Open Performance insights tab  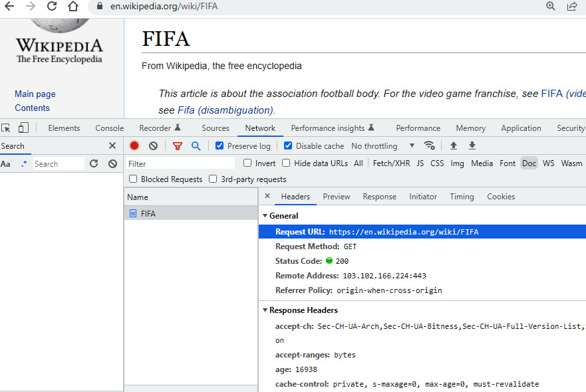[x=332, y=128]
